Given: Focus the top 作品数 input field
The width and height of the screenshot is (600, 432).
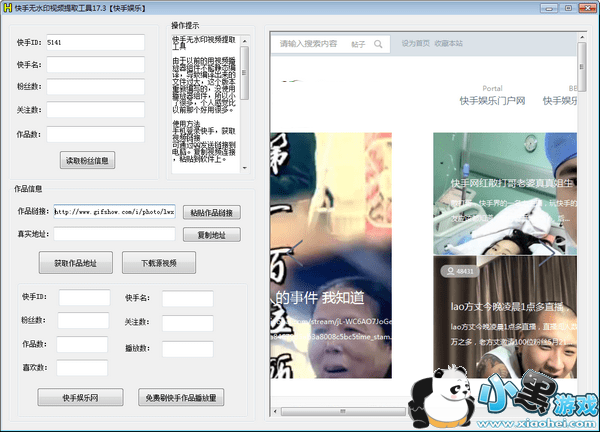Looking at the screenshot, I should click(96, 134).
